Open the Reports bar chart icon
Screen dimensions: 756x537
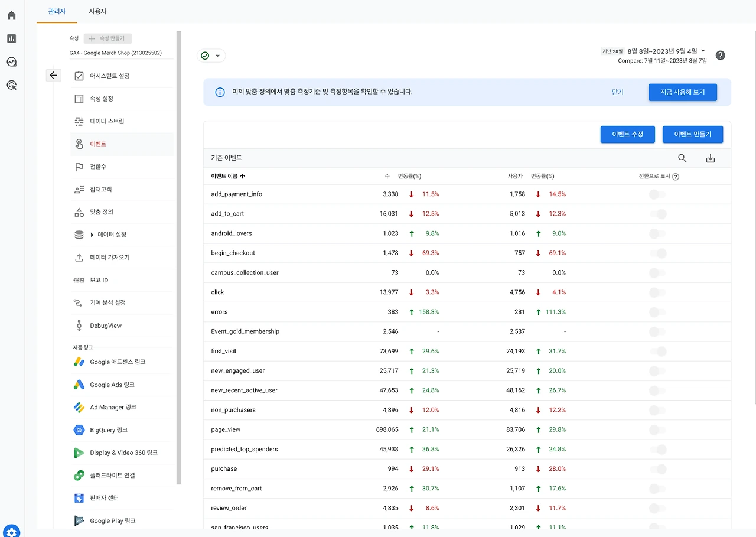(x=11, y=38)
